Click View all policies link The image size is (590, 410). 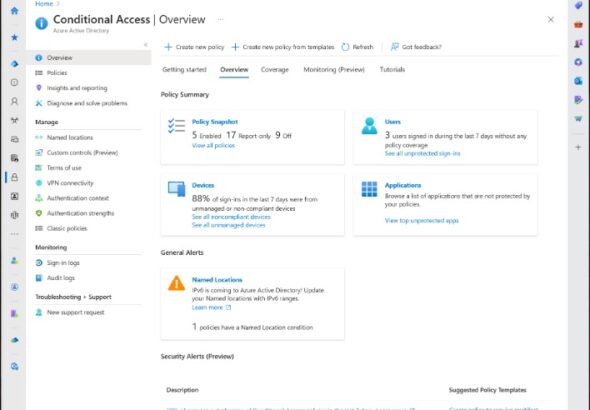click(x=213, y=146)
